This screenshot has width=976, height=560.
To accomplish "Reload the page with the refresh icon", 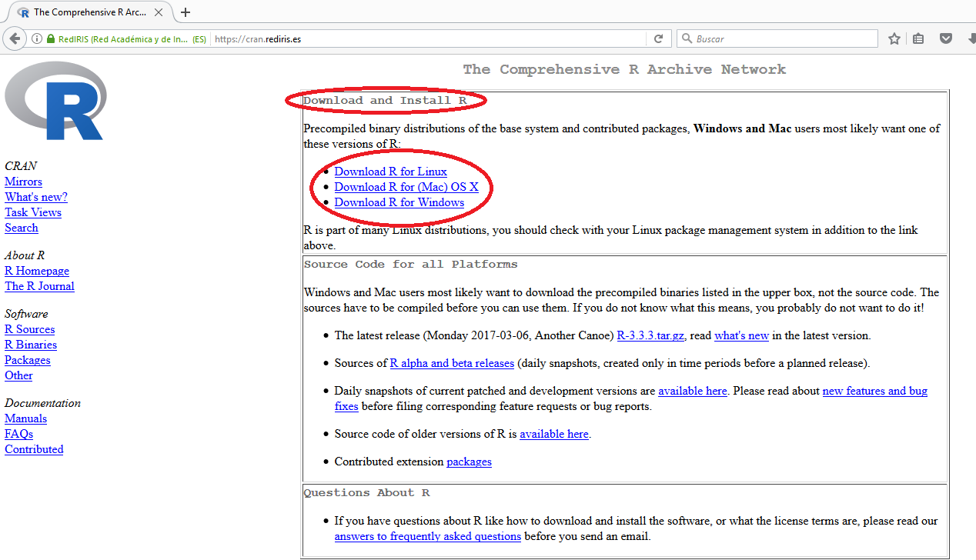I will [658, 38].
